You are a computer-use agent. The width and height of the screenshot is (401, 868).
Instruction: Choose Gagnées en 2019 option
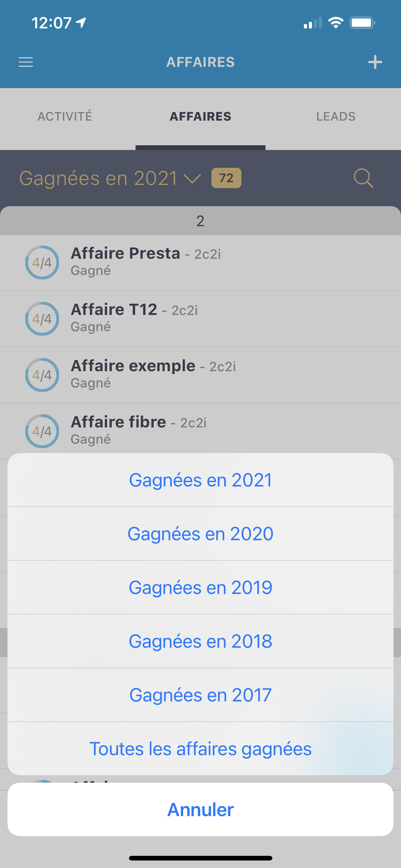point(200,588)
